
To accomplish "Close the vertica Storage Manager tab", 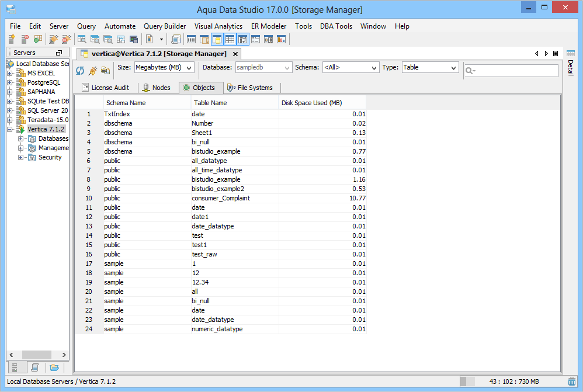I will point(235,54).
